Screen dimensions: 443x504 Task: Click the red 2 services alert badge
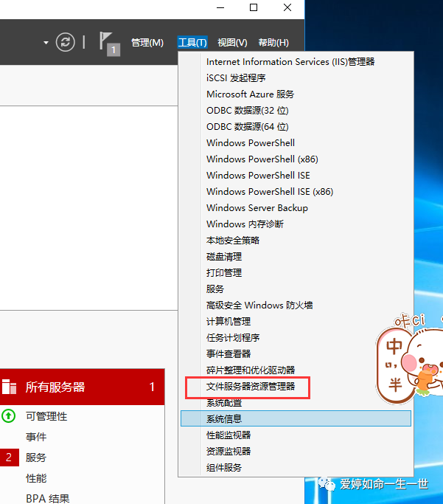pyautogui.click(x=9, y=458)
